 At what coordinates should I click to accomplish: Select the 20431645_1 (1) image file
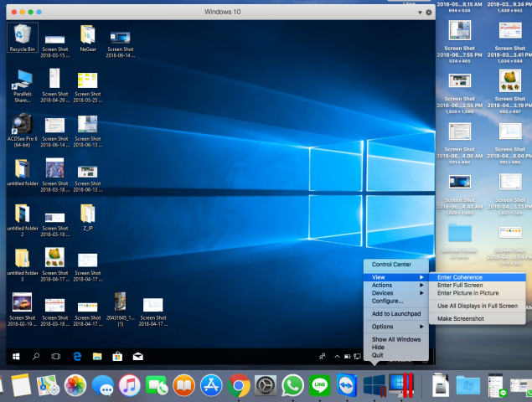coord(121,309)
